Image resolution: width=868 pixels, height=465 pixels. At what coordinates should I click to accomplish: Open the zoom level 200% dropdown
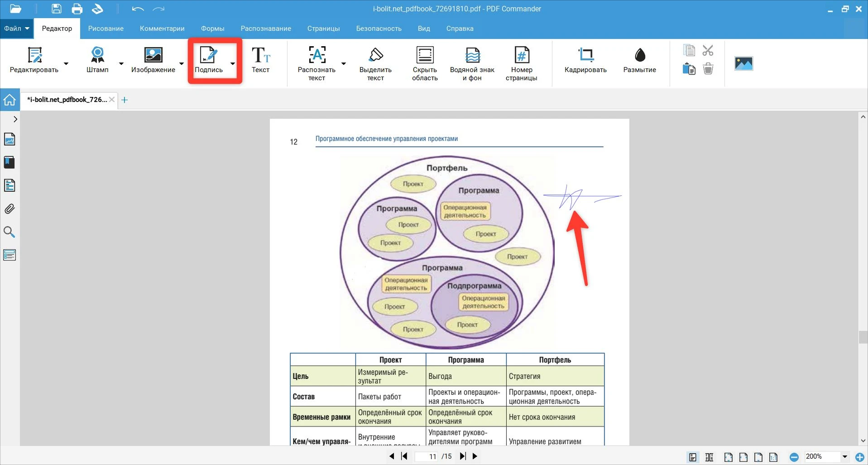point(844,457)
